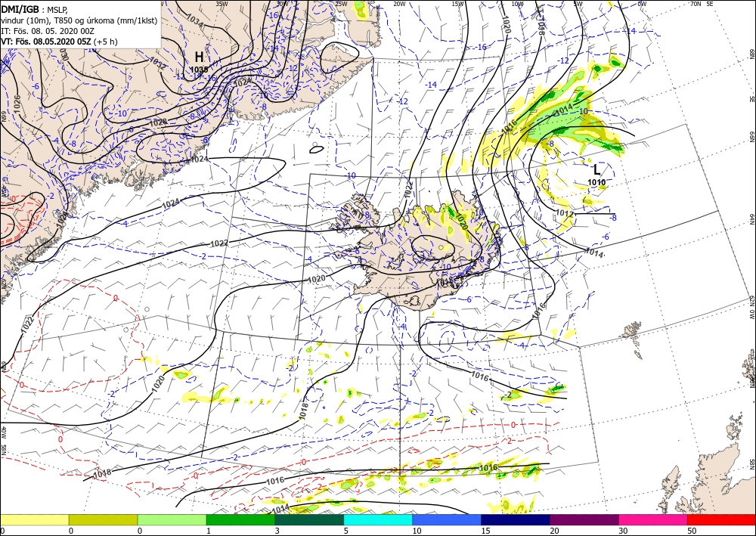The image size is (756, 536).
Task: Click the '1028' isobar label
Action: [158, 122]
